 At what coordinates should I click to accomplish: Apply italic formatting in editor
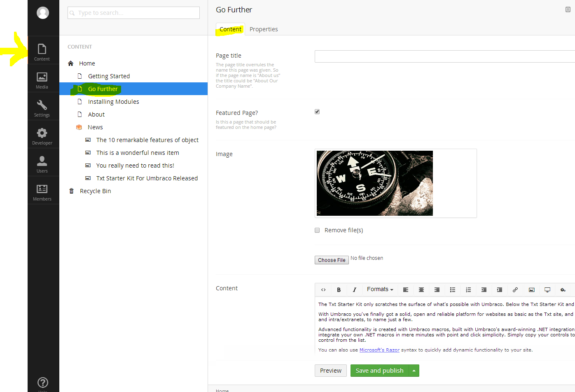[x=355, y=290]
